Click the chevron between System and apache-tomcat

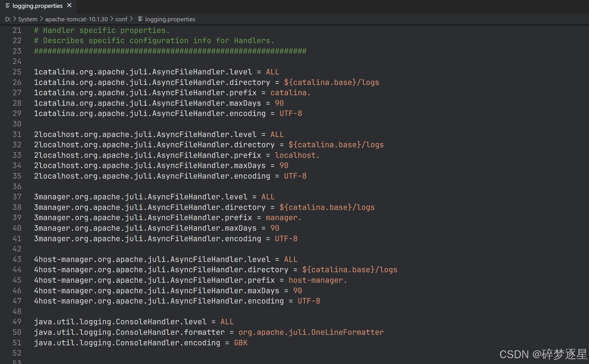click(41, 19)
